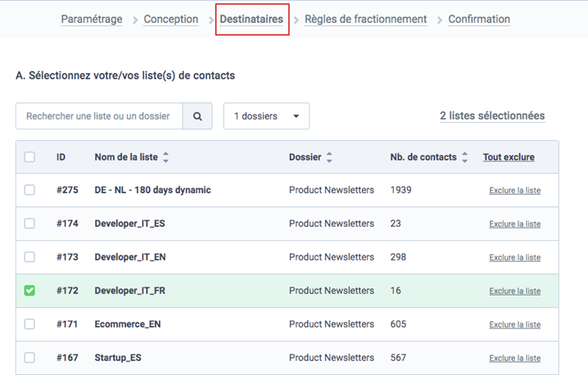Sort by Dossier column arrows

pos(329,157)
